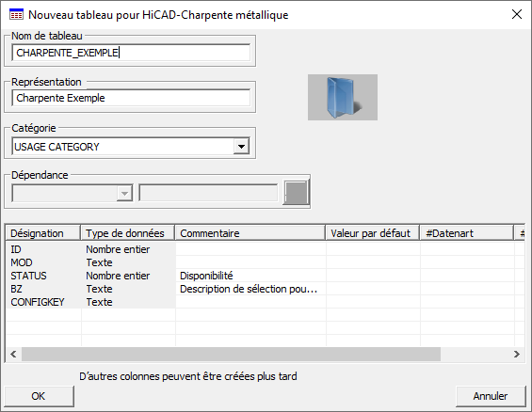Click the horizontal scrollbar thumb
532x412 pixels.
pyautogui.click(x=231, y=354)
